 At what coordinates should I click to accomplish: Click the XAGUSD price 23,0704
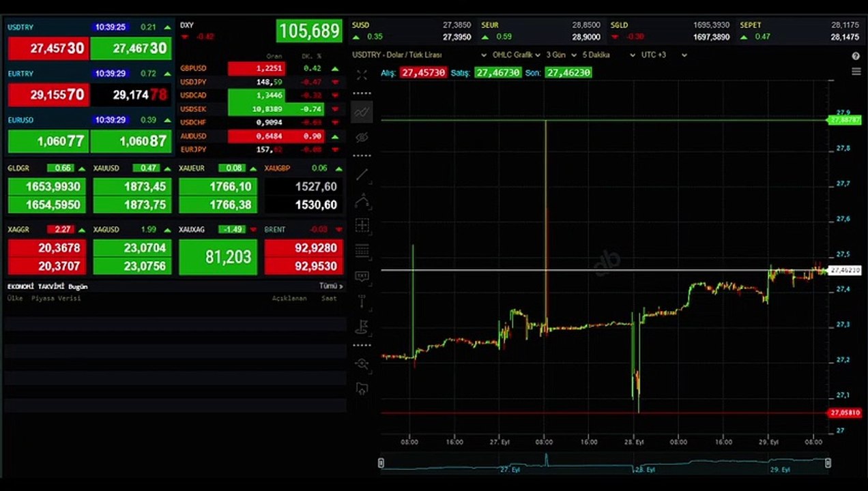pyautogui.click(x=132, y=248)
